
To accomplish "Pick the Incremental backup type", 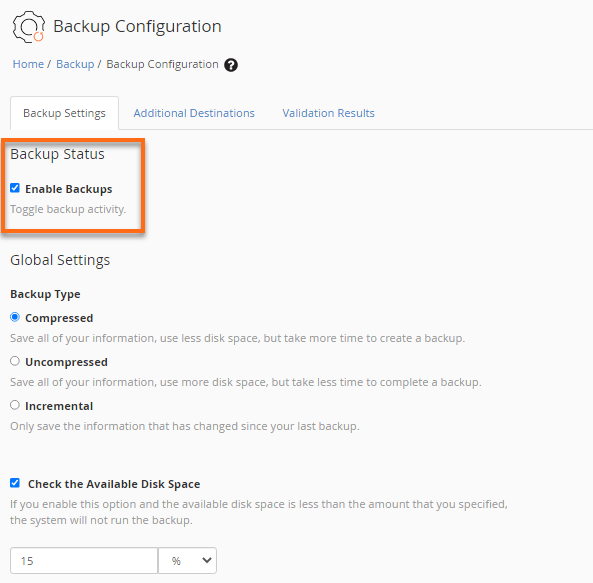I will [x=15, y=405].
